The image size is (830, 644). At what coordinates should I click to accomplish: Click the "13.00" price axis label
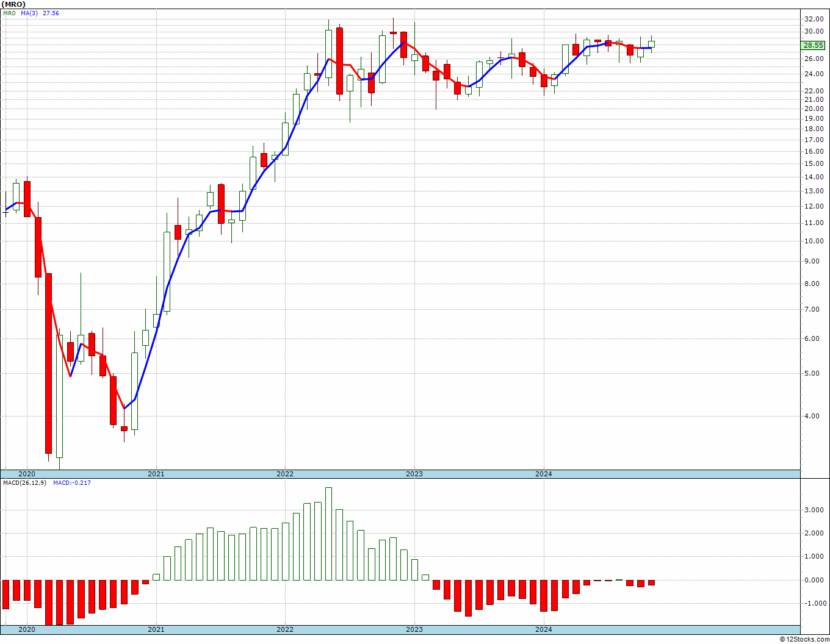point(813,191)
